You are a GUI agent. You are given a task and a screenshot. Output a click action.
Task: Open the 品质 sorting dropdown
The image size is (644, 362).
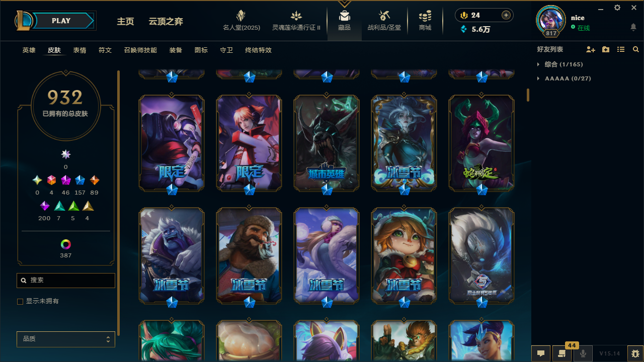(x=66, y=339)
